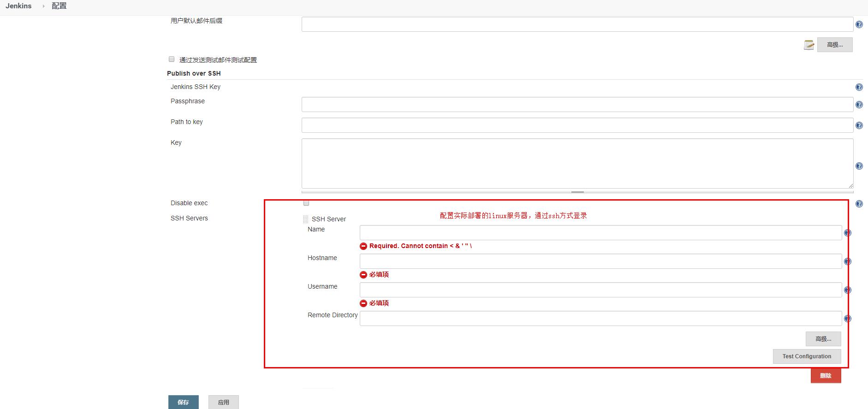Click the notepad icon beside top 高级 button
Viewport: 868px width, 409px height.
pos(809,45)
